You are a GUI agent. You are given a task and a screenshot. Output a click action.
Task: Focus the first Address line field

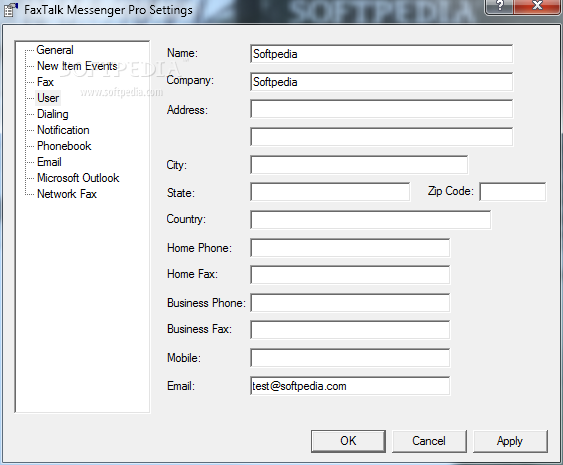[x=381, y=109]
